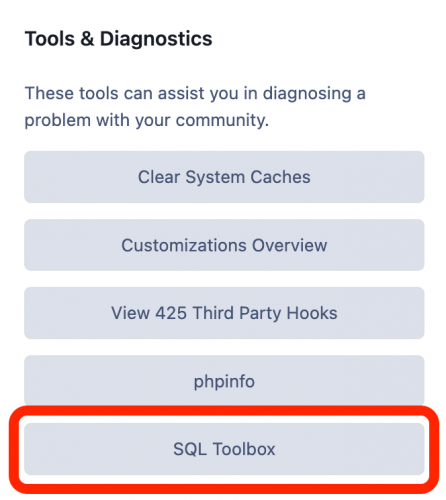Show the customizations overview report
The height and width of the screenshot is (500, 446).
[224, 245]
